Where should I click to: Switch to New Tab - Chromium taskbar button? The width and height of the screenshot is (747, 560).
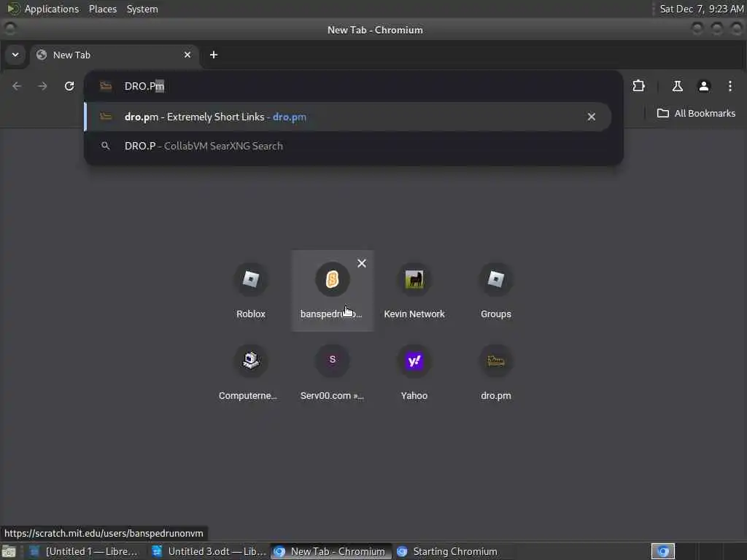point(331,551)
